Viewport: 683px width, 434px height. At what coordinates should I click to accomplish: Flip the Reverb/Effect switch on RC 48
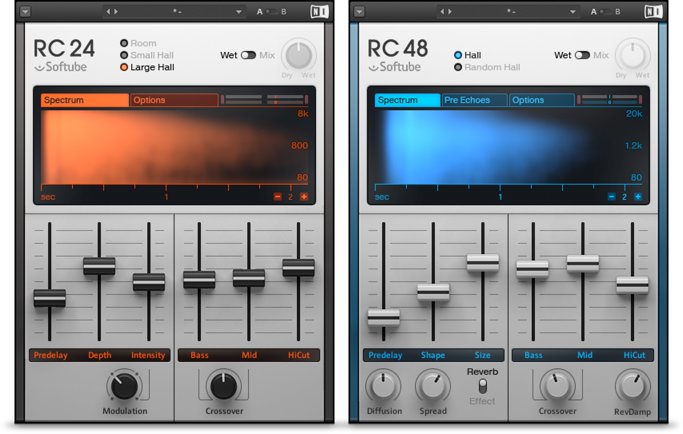pyautogui.click(x=482, y=385)
